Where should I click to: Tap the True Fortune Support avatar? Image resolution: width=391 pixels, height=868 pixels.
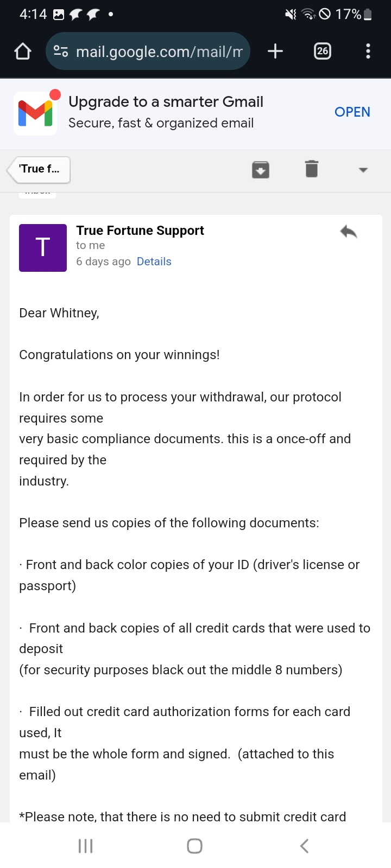click(43, 248)
